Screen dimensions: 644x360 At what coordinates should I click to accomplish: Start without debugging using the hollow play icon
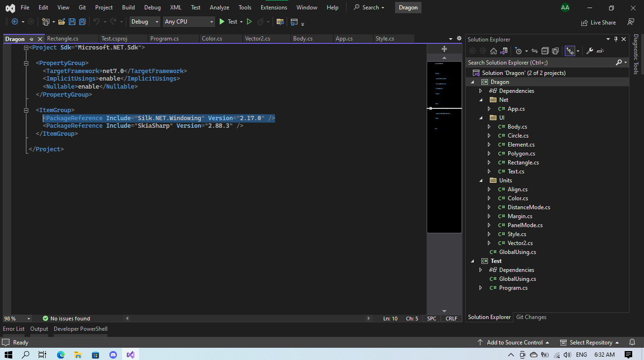point(249,22)
